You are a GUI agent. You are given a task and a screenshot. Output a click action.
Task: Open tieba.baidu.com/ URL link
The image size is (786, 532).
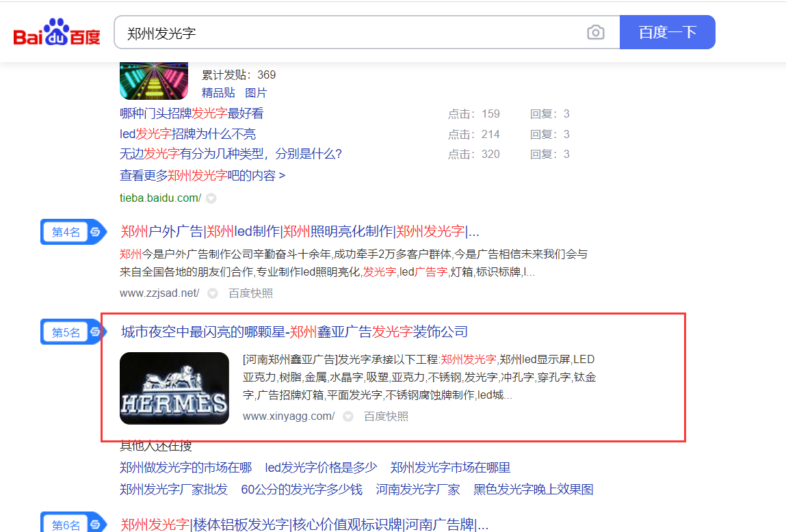160,198
